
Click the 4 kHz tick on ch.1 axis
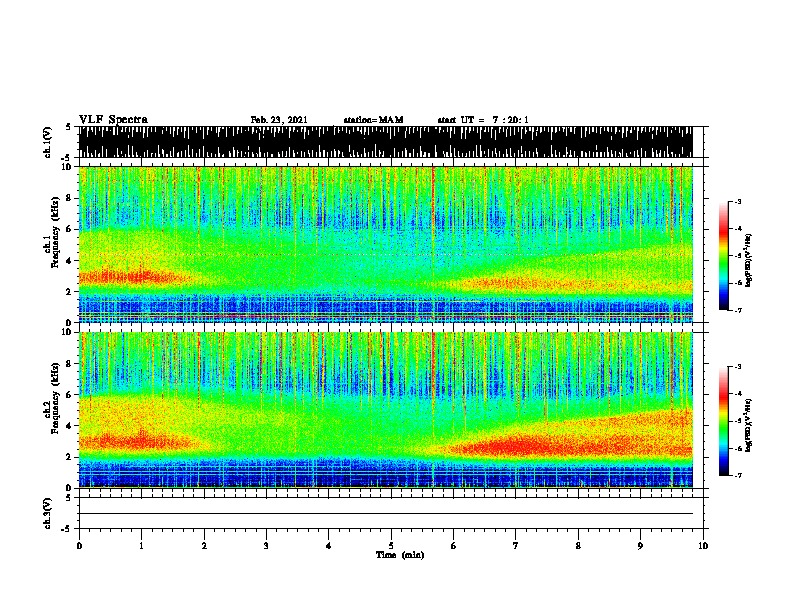[69, 261]
